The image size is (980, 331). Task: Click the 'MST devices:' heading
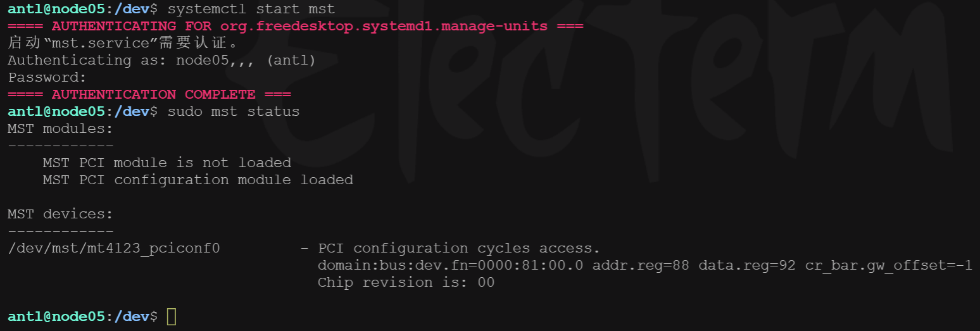pos(60,214)
